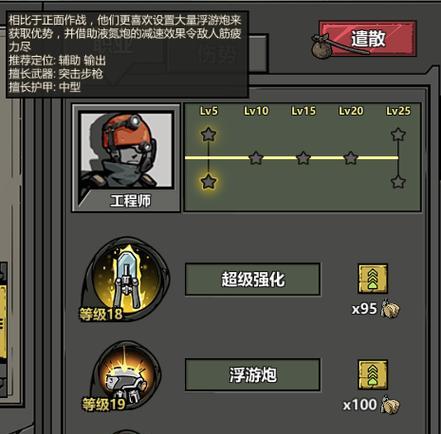The height and width of the screenshot is (434, 441).
Task: Upgrade 超级强化 with the yellow arrow icon
Action: coord(373,279)
